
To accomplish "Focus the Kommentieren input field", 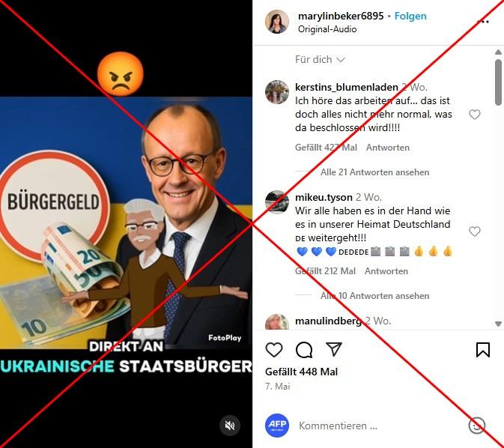I will point(379,426).
